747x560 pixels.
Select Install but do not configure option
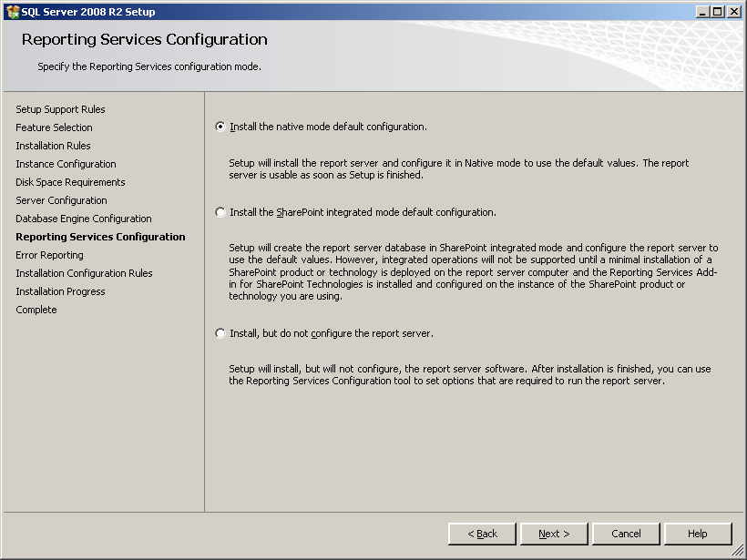click(x=220, y=333)
